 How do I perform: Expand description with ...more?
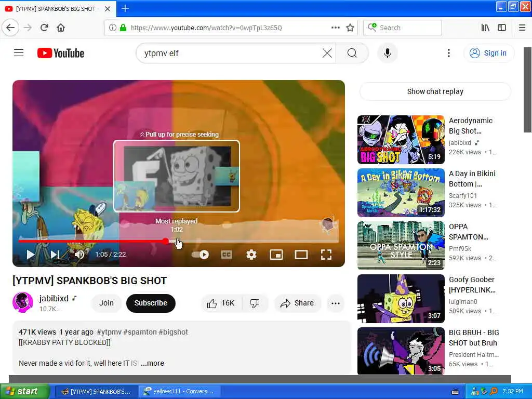coord(152,363)
